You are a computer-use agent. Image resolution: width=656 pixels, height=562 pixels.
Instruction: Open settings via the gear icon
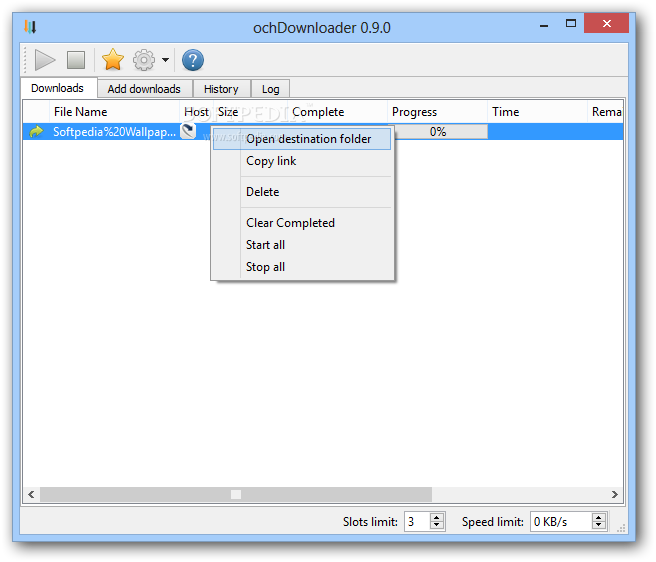point(144,60)
